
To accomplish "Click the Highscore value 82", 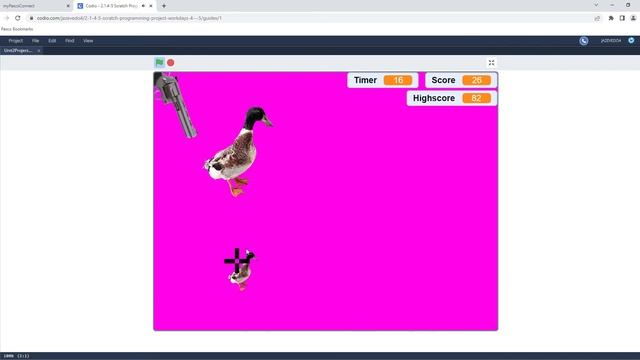I will (476, 98).
